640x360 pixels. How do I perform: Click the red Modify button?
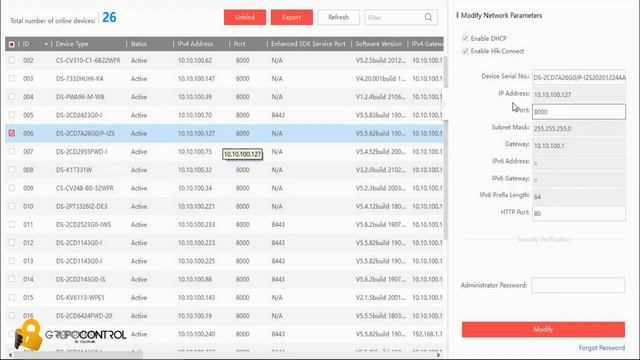(543, 329)
